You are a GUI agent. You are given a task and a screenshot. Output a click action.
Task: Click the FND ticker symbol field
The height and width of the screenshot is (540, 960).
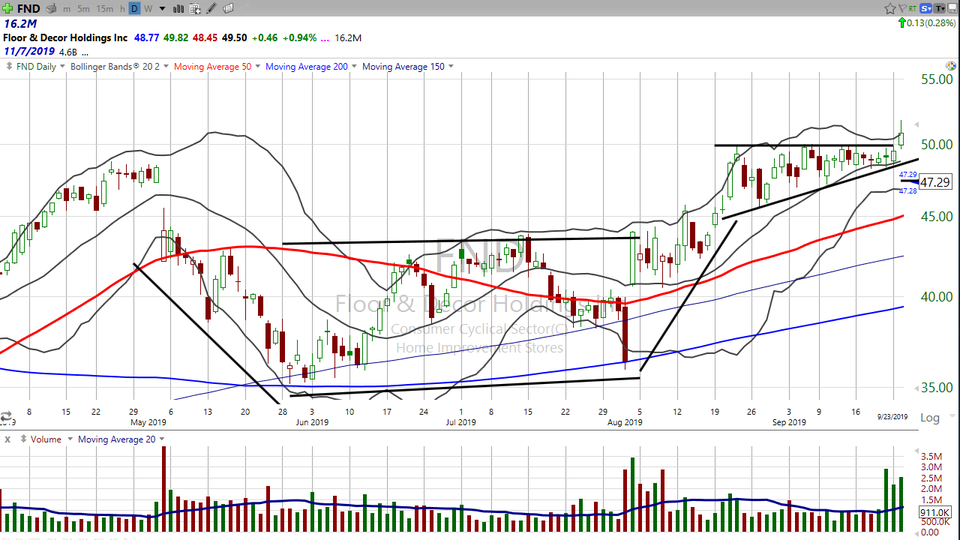click(x=28, y=8)
